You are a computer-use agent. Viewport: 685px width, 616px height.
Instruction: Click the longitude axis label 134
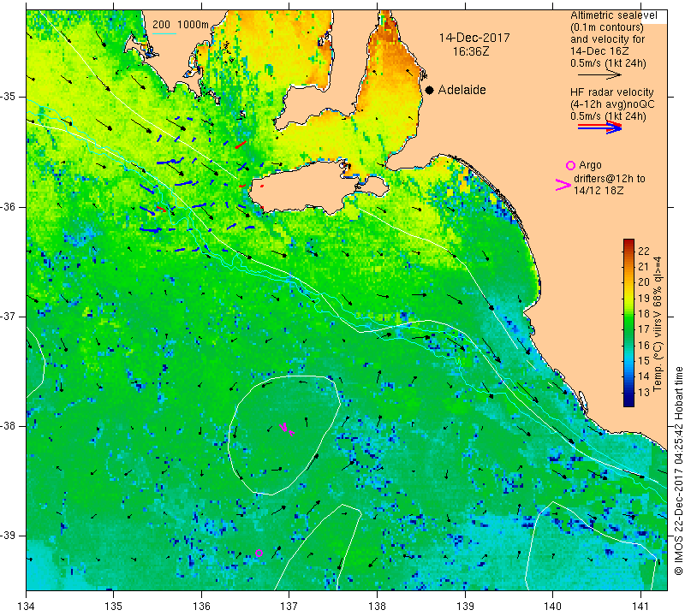(27, 607)
